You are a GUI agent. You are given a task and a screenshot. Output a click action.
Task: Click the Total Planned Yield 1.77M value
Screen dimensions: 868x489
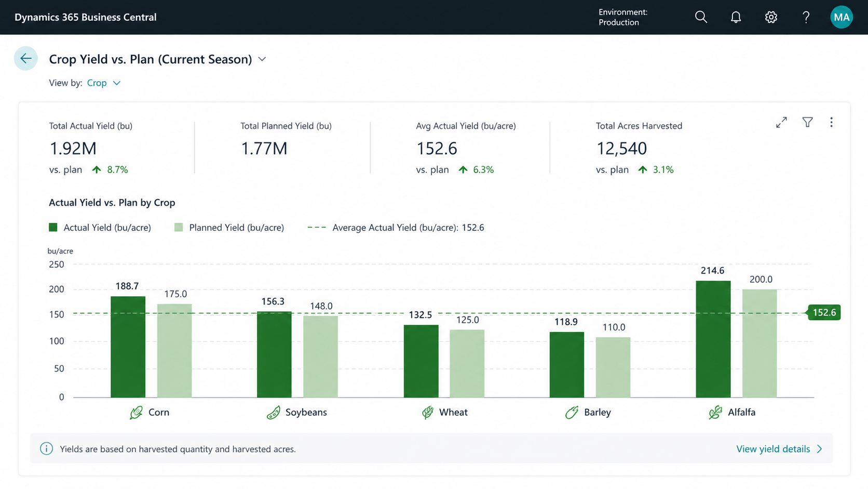[x=264, y=149]
